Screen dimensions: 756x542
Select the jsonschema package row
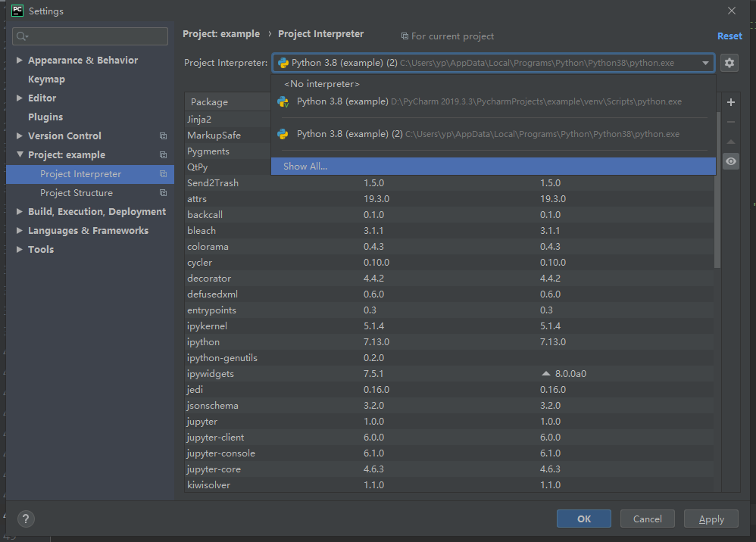[449, 406]
